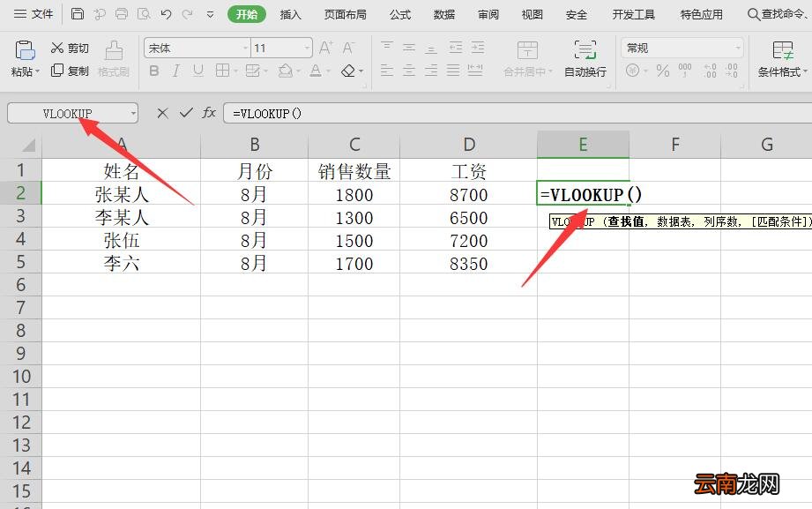The width and height of the screenshot is (812, 509).
Task: Click cell with value 8350
Action: coord(469,263)
